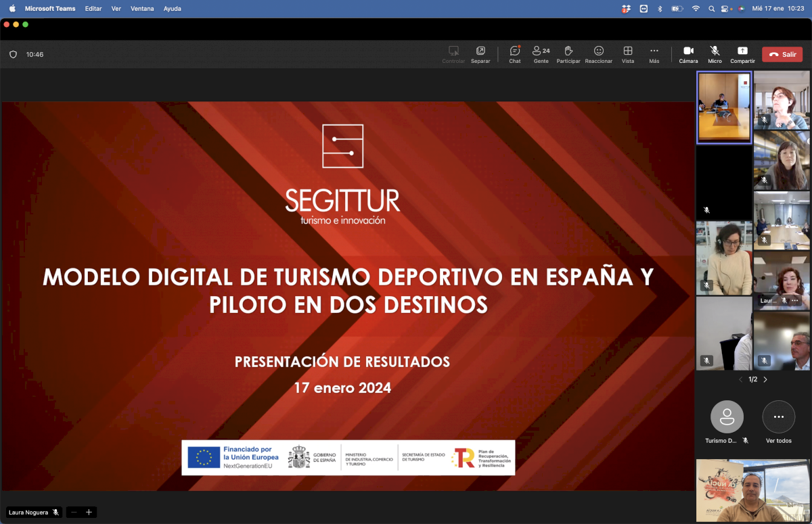The image size is (812, 524).
Task: Go to next page of participant videos
Action: [x=765, y=380]
